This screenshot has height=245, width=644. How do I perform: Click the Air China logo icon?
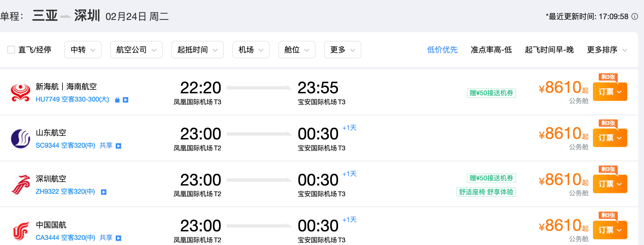point(20,231)
